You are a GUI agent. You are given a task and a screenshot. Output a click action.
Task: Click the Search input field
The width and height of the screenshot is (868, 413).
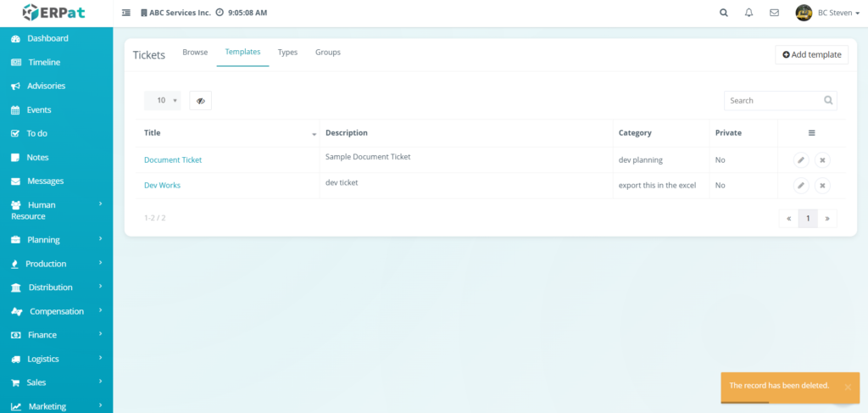(x=774, y=101)
